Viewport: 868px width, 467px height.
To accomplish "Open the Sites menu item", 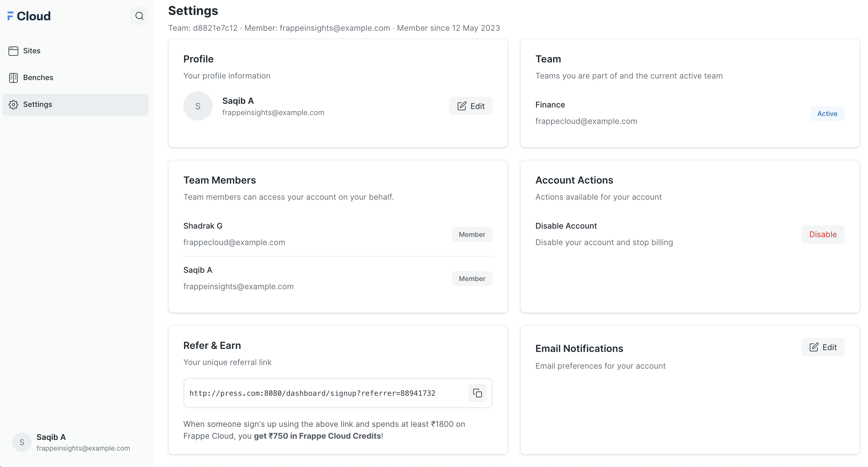I will pyautogui.click(x=76, y=51).
